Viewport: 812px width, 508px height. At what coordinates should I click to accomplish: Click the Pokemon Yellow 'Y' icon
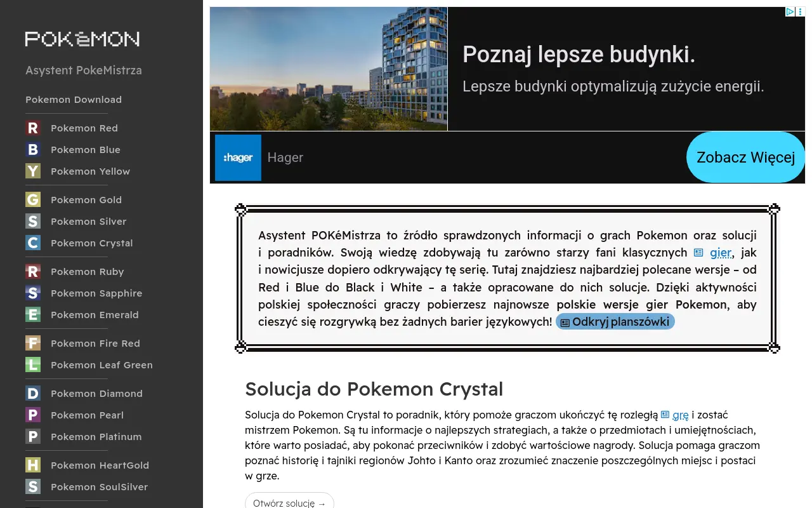coord(33,171)
